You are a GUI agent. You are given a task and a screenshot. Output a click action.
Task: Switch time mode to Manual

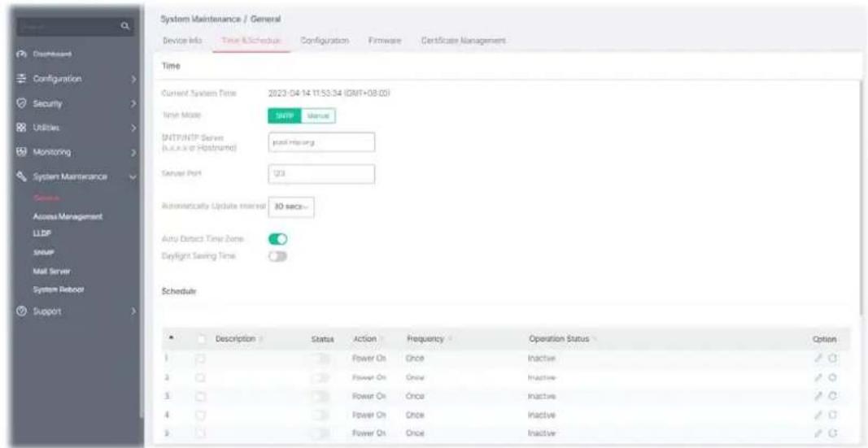tap(319, 115)
